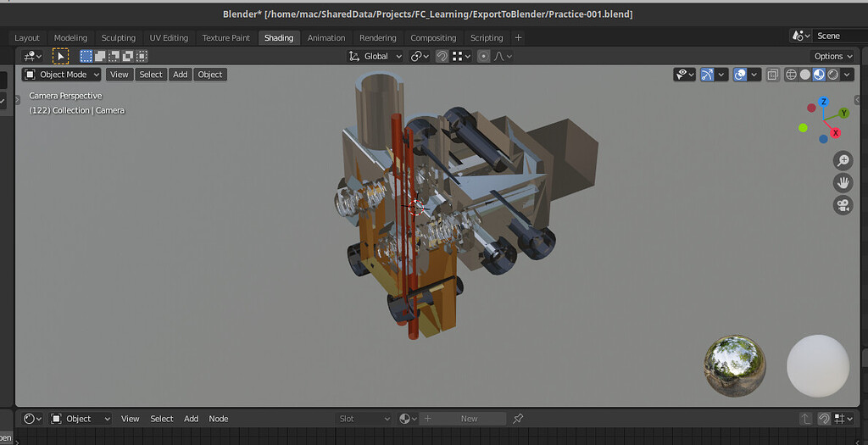
Task: Open object types visibility dropdown
Action: (684, 75)
